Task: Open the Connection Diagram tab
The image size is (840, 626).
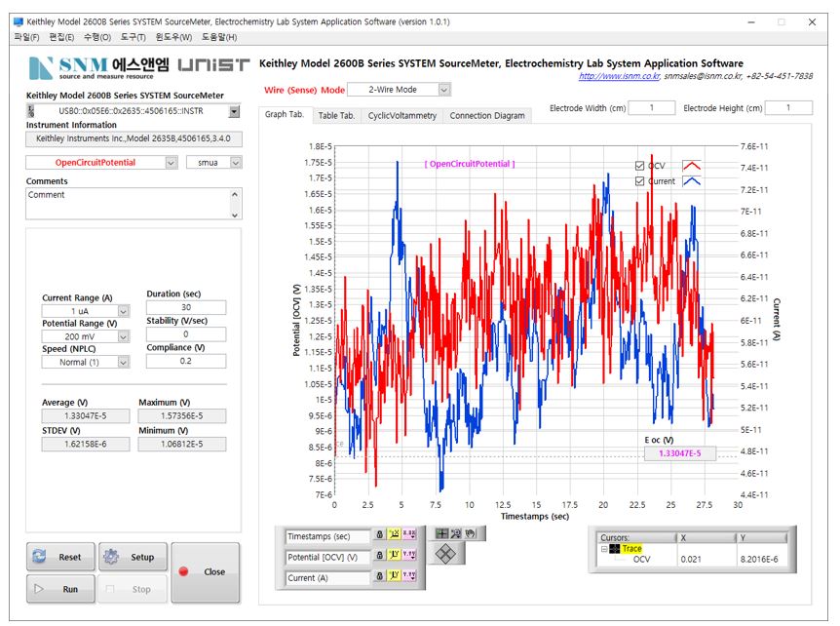Action: [x=486, y=115]
